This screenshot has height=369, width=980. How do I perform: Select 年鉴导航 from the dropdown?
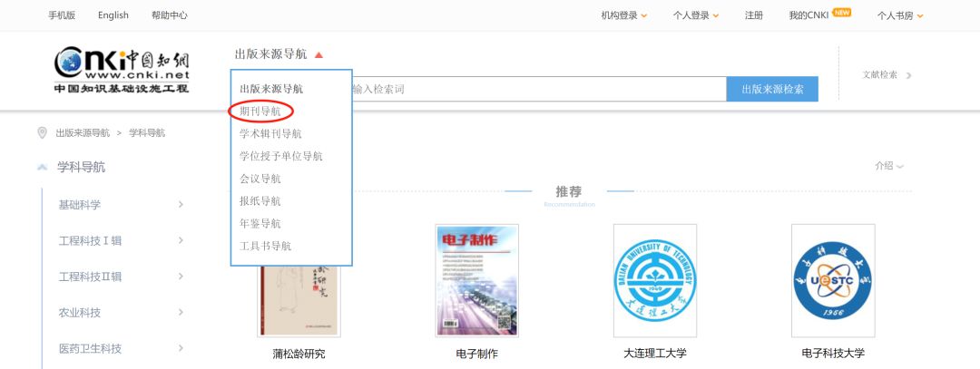click(260, 224)
